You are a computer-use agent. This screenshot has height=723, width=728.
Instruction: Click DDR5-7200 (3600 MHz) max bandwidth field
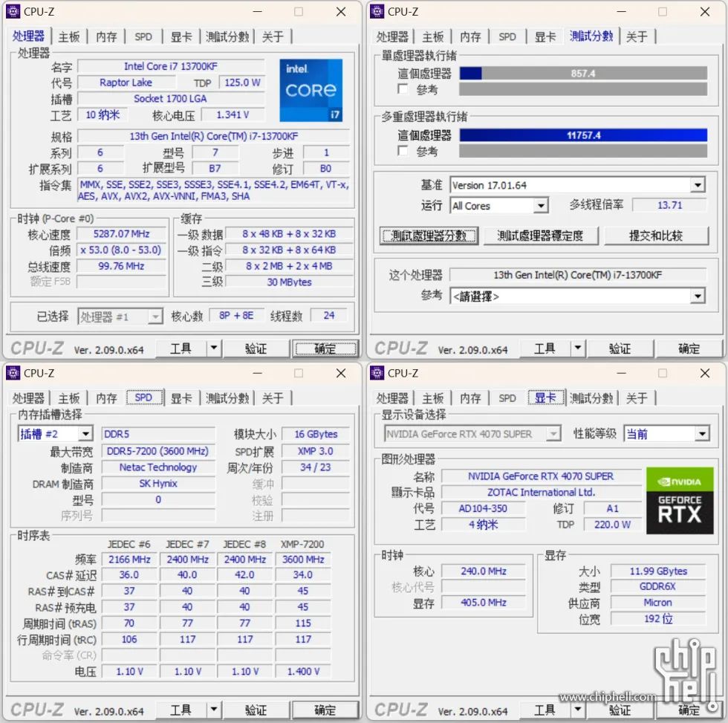tap(157, 451)
